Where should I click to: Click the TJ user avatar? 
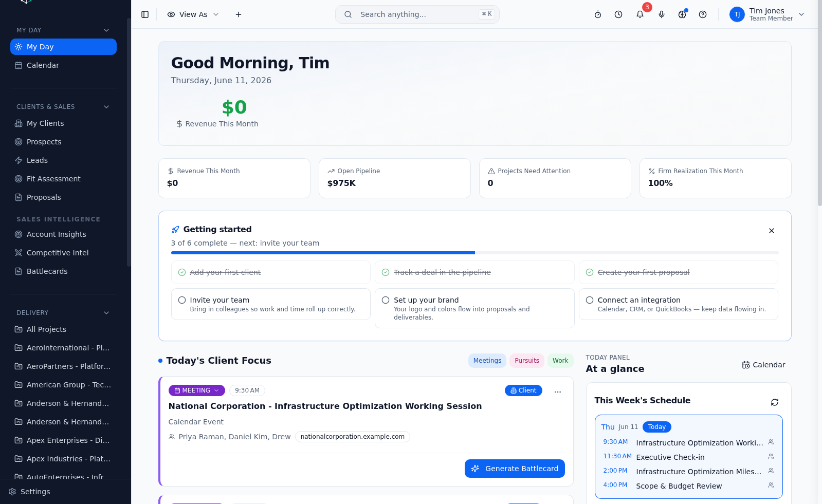(737, 14)
